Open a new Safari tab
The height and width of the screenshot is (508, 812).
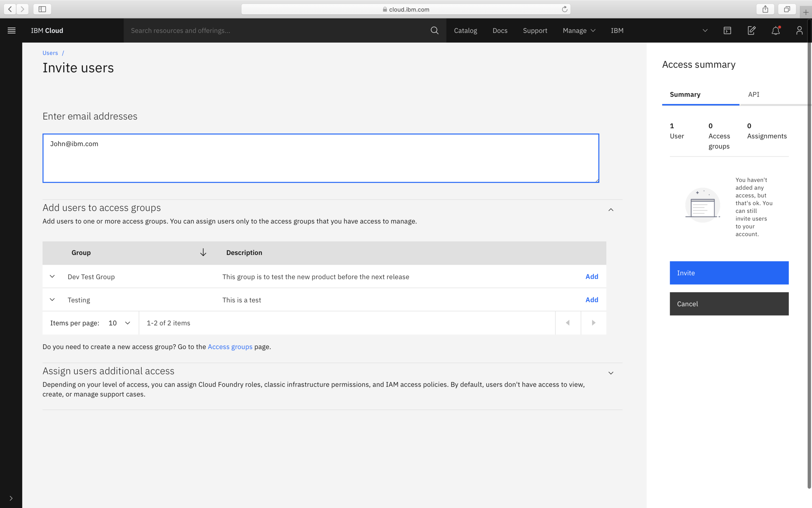806,12
